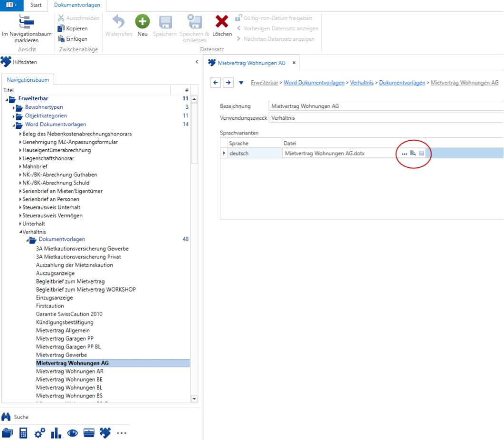Click Gültig-von-Datum freigeben
504x440 pixels.
[274, 18]
